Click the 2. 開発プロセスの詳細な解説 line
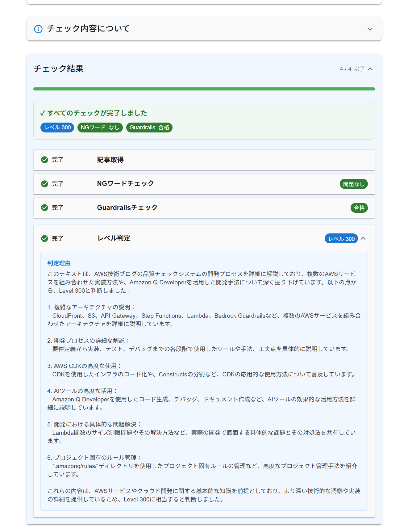This screenshot has height=532, width=408. tap(89, 341)
